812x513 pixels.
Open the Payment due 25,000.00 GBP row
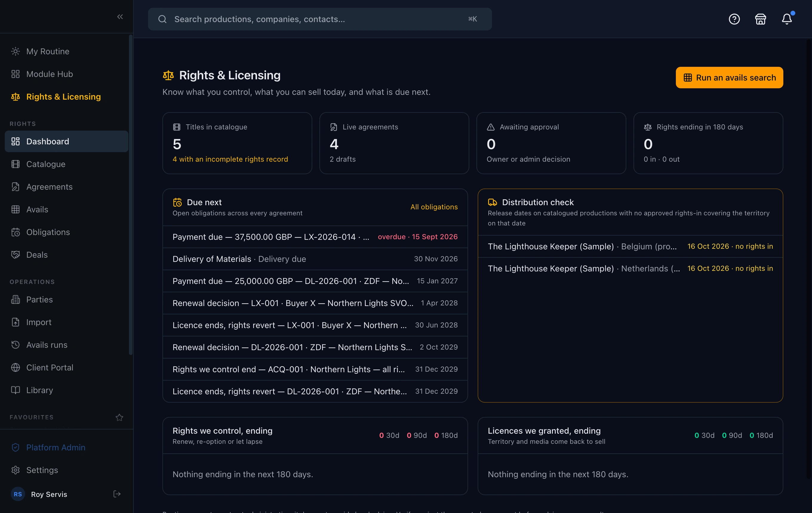coord(315,281)
